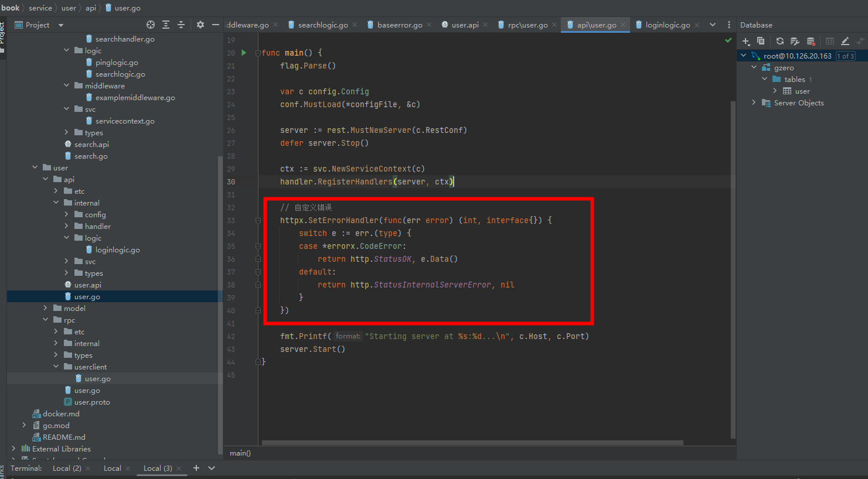Image resolution: width=868 pixels, height=479 pixels.
Task: Add a new terminal session tab
Action: pos(196,468)
